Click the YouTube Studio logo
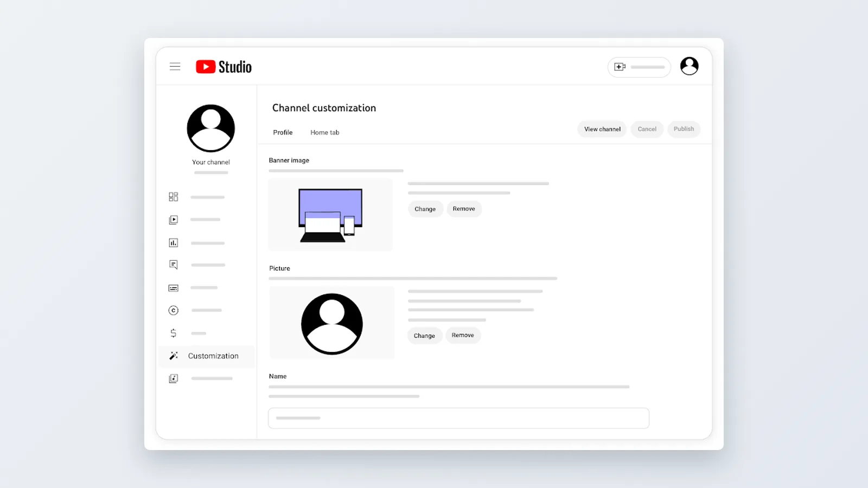 pyautogui.click(x=224, y=67)
